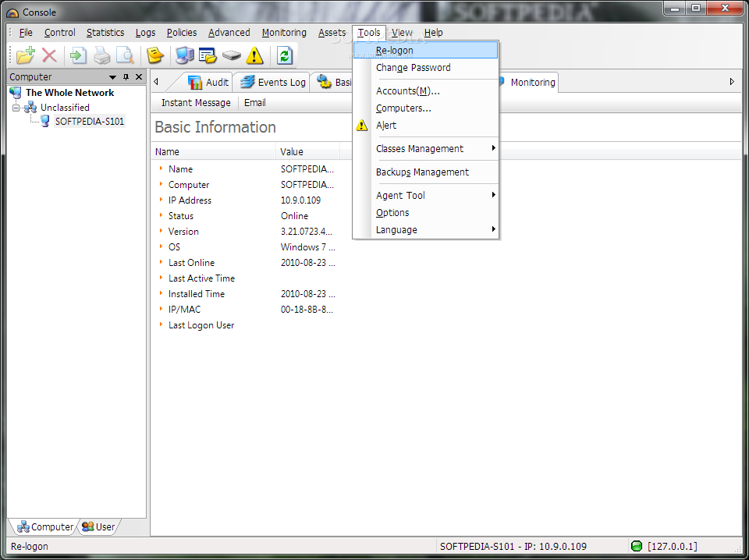Sort by the Value column header

coord(307,152)
